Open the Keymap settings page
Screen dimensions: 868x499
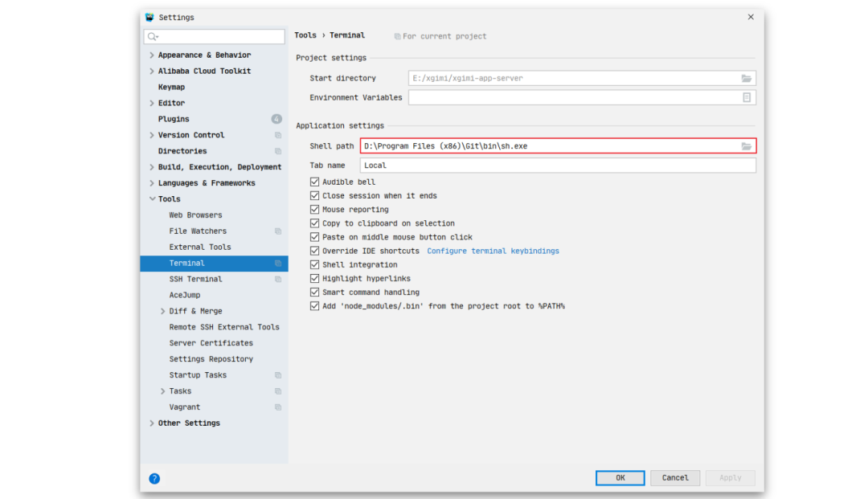(x=171, y=87)
